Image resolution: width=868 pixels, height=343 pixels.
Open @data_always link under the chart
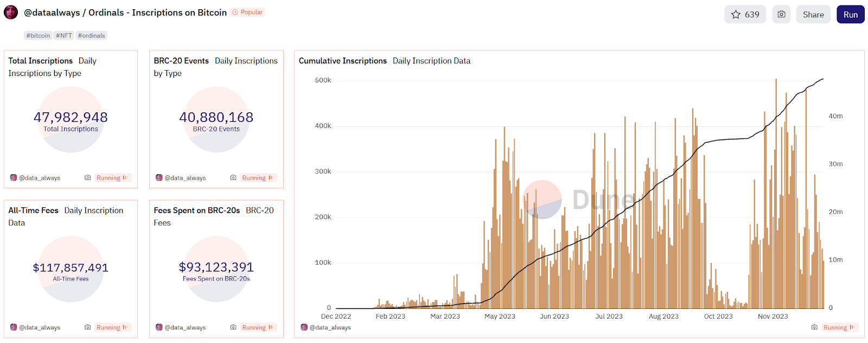click(x=330, y=327)
